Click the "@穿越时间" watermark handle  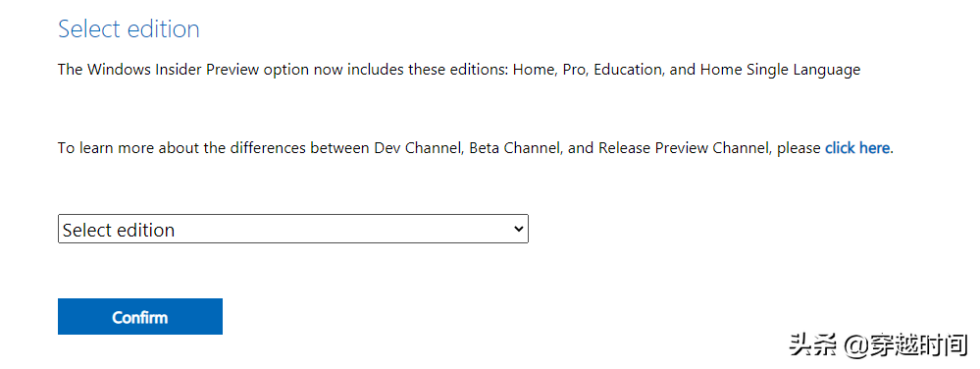click(x=905, y=344)
